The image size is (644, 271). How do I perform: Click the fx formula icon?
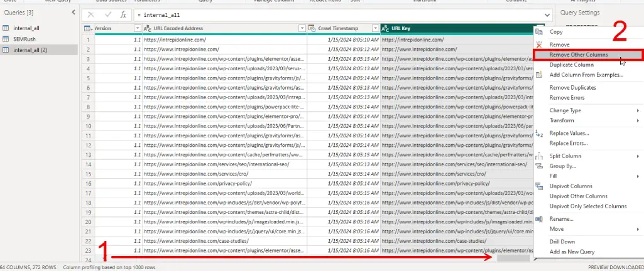(123, 15)
